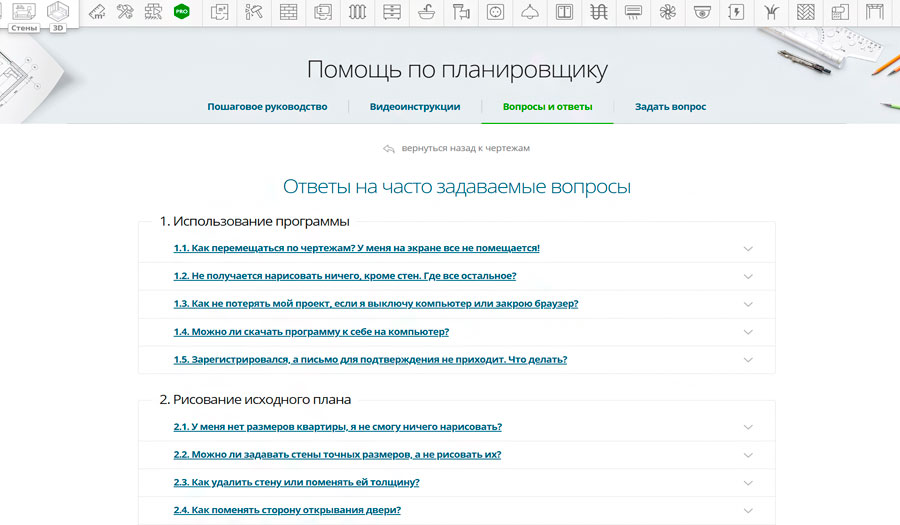The width and height of the screenshot is (900, 525).
Task: Open question 2.3 about deleting a wall
Action: point(296,483)
